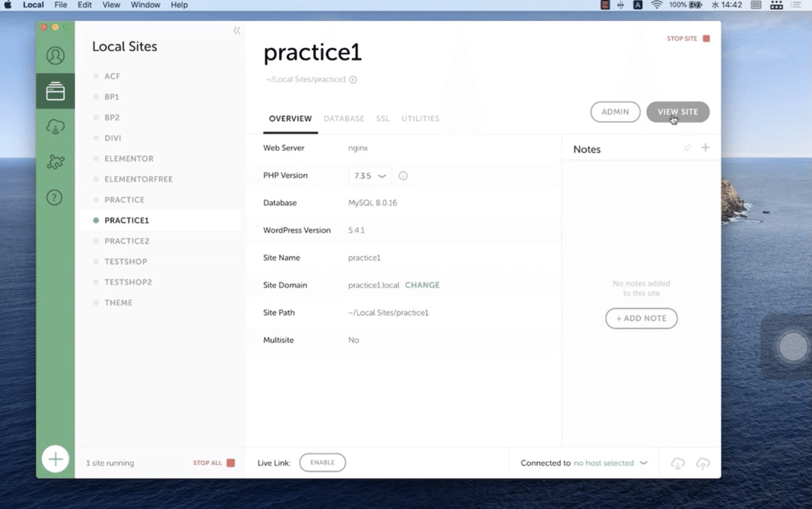Click the battery 100% indicator in menu bar

pyautogui.click(x=685, y=5)
